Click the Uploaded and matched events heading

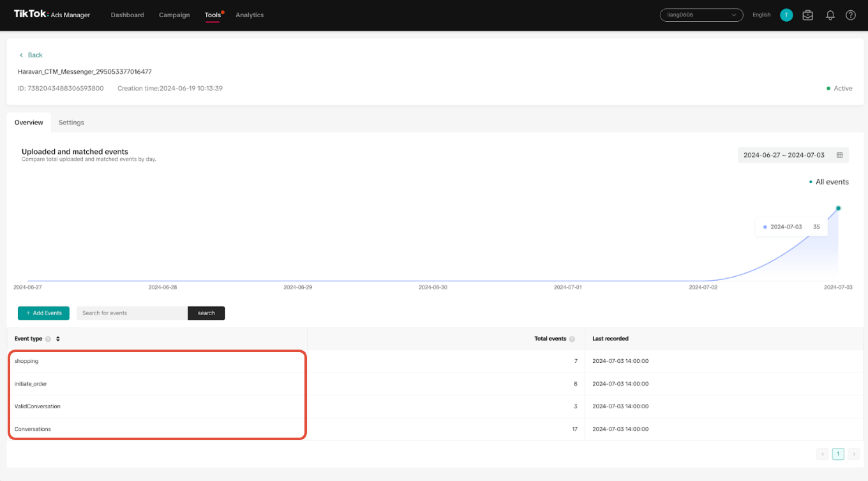point(75,152)
